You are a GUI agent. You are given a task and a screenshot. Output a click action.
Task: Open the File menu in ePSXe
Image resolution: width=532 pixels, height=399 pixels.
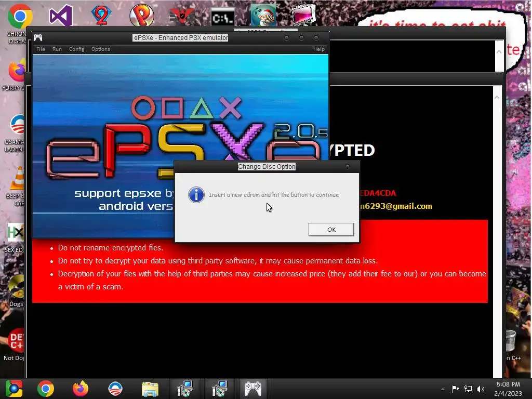(41, 49)
